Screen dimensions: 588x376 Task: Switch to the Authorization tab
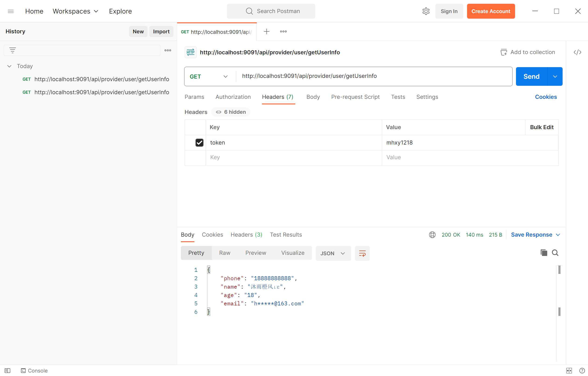point(233,97)
